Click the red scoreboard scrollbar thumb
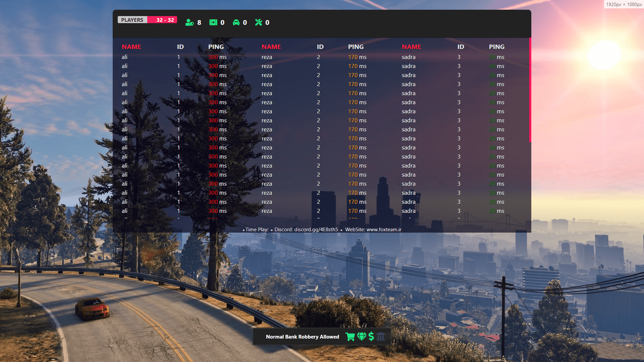The width and height of the screenshot is (644, 362). pos(530,90)
